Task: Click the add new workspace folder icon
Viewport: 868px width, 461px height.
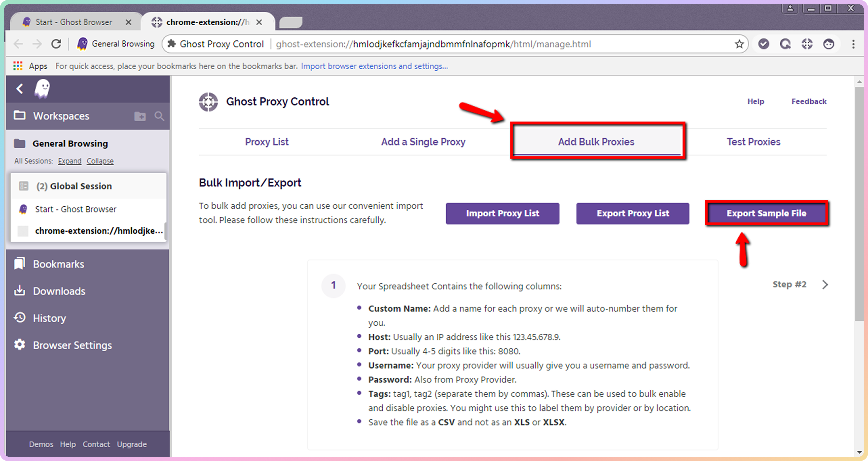Action: (x=140, y=117)
